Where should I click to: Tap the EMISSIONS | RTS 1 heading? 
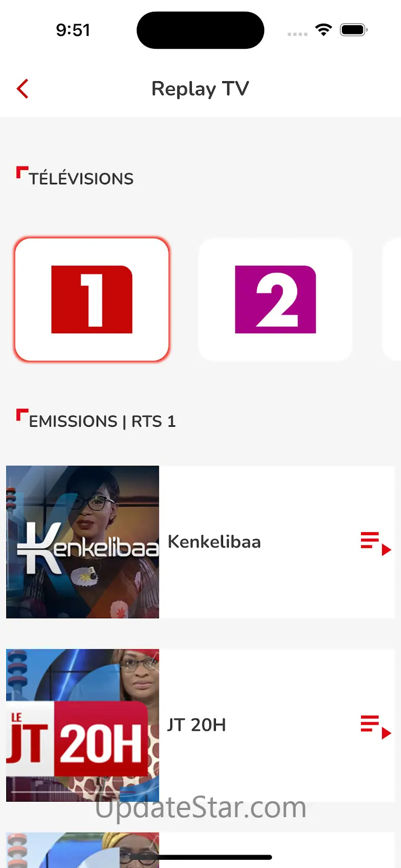pos(102,421)
